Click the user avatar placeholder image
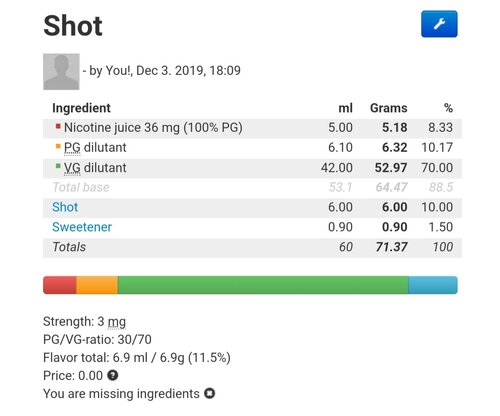Screen dimensions: 500x416 pyautogui.click(x=61, y=72)
